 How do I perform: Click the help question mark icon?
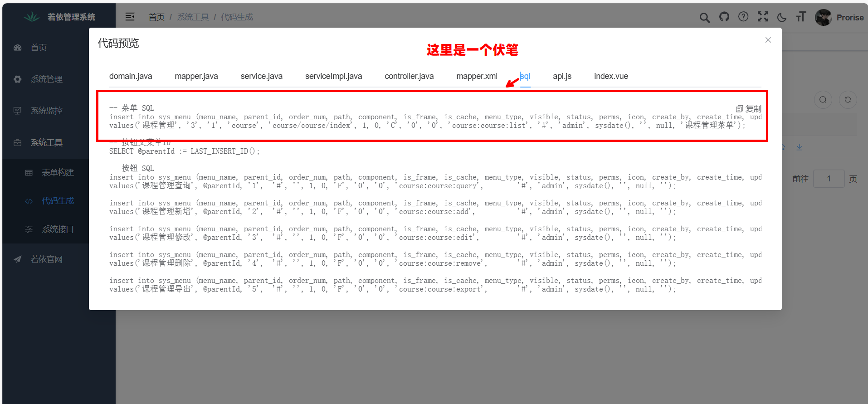click(743, 17)
